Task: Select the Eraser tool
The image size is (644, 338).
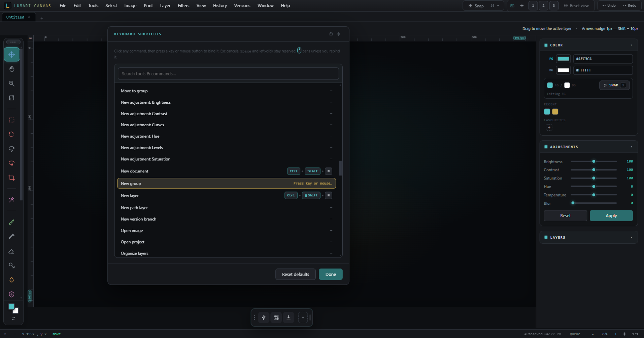Action: click(x=12, y=251)
